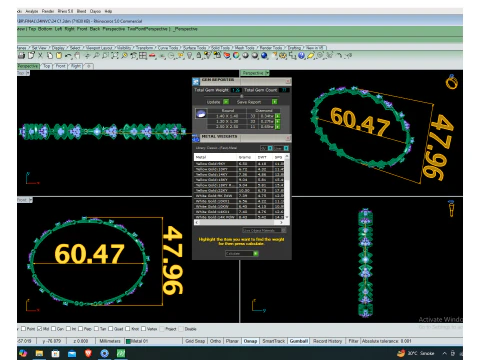Open File Explorer from the taskbar

[39, 353]
